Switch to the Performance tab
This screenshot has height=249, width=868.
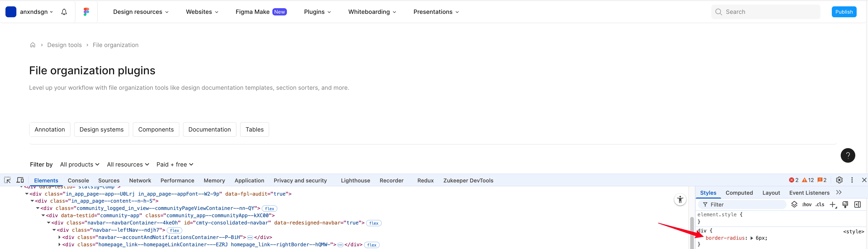177,181
